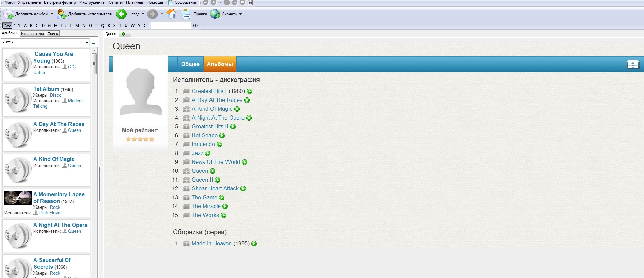Click the player stop button
Image resolution: width=644 pixels, height=278 pixels.
pos(242,2)
